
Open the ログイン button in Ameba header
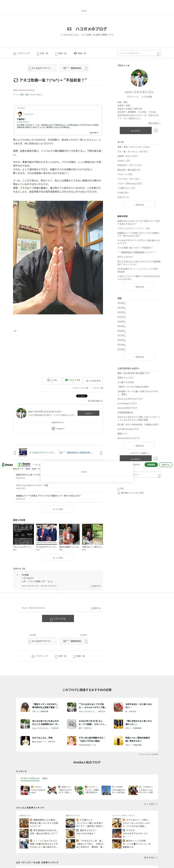point(166,465)
